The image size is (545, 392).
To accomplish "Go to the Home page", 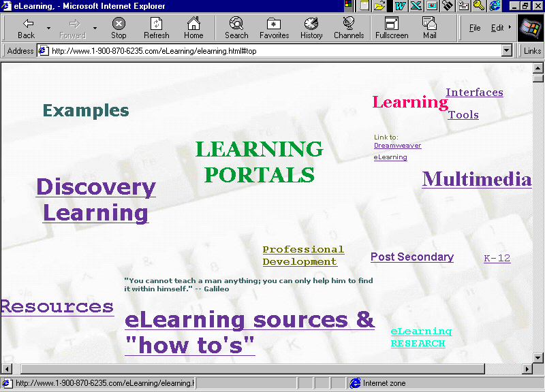I will (x=193, y=29).
